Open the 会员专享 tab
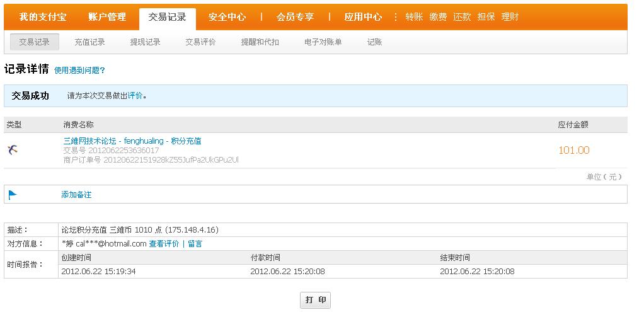The height and width of the screenshot is (312, 644). 296,17
